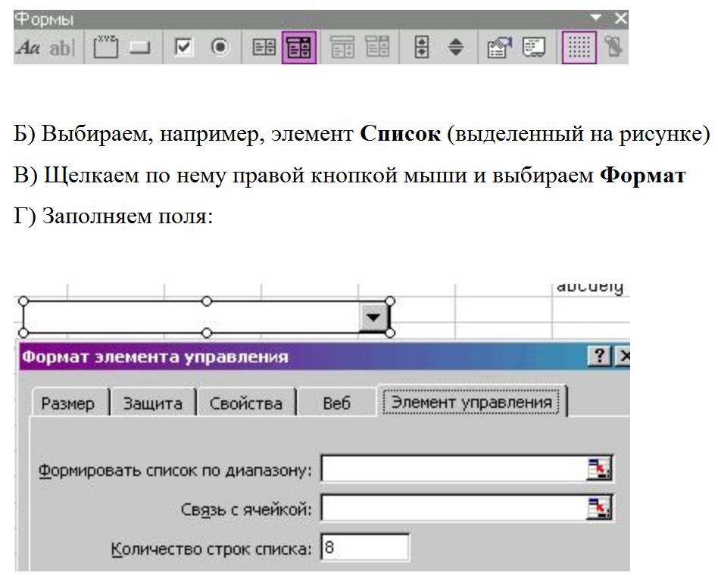Select the List Box control tool
718x588 pixels.
tap(264, 47)
